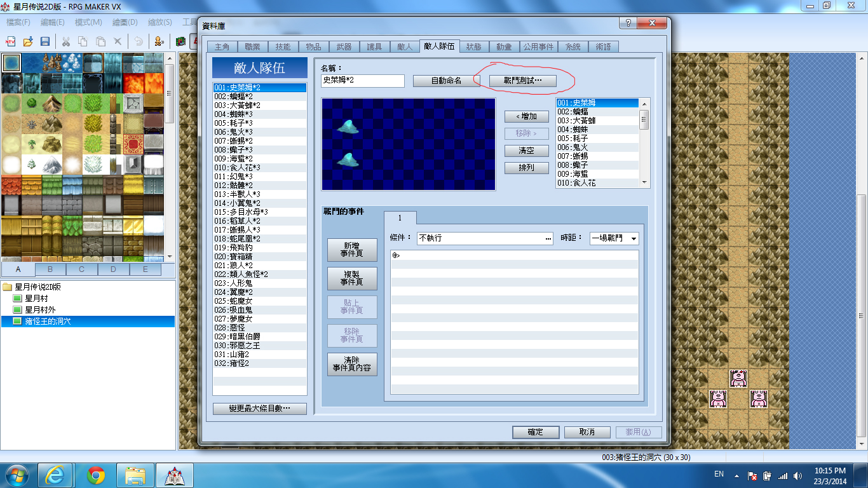Select tileset tab B
The height and width of the screenshot is (488, 868).
[x=49, y=269]
